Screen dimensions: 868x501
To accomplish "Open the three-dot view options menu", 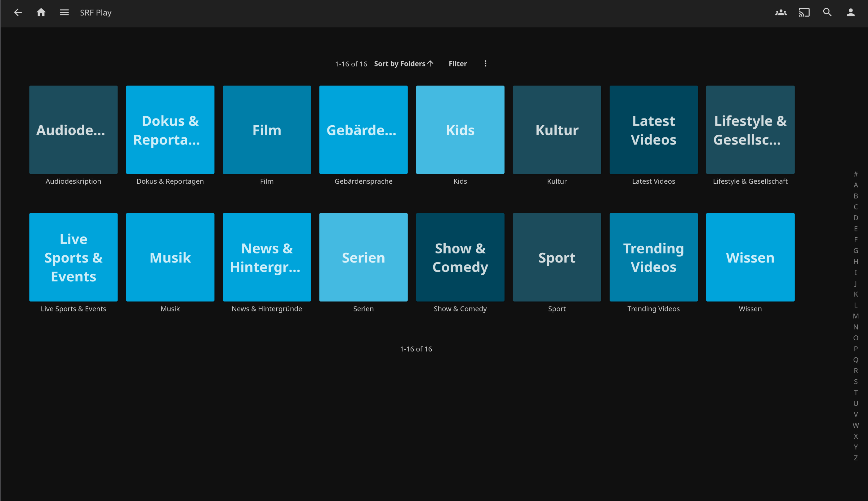I will coord(485,64).
